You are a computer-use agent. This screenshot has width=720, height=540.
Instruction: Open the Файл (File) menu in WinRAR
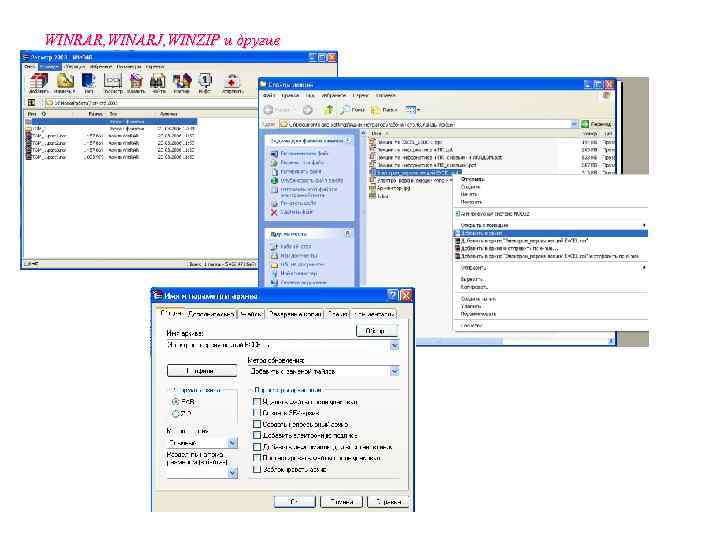[x=30, y=67]
